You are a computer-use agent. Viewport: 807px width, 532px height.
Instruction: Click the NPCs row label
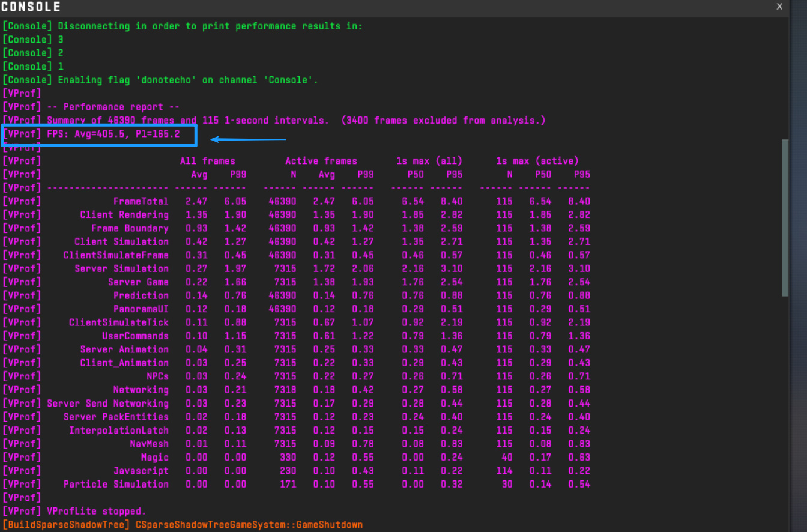158,376
